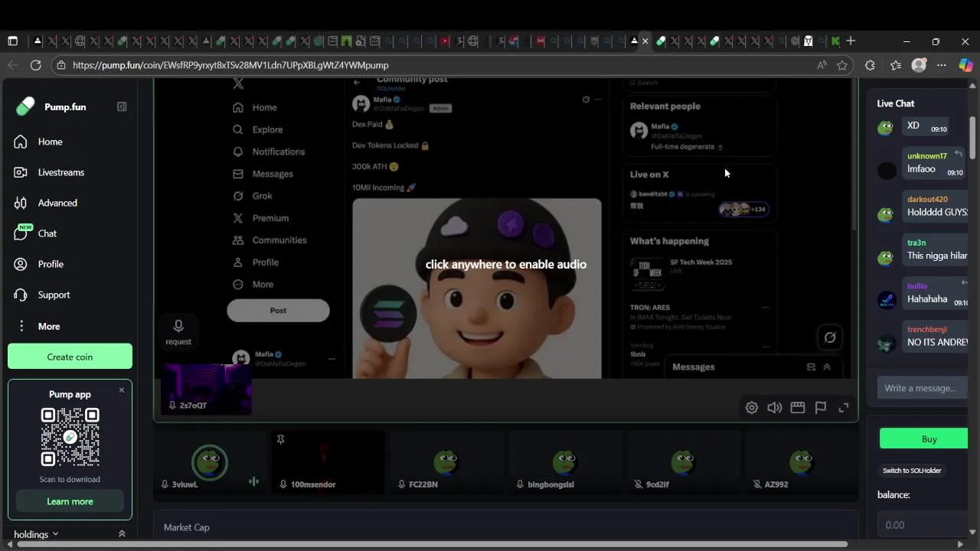The image size is (980, 551).
Task: Click the Chat bubble icon marked NEW
Action: coord(21,233)
